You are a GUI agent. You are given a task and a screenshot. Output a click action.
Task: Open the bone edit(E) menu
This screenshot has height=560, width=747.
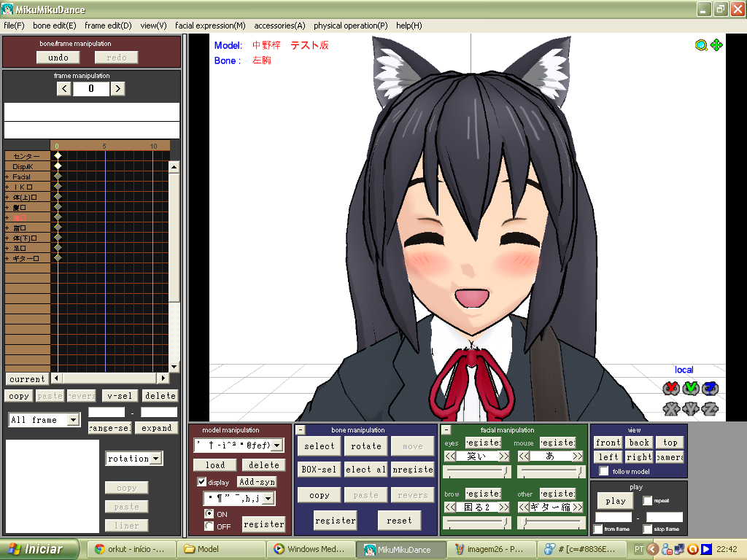pyautogui.click(x=54, y=26)
